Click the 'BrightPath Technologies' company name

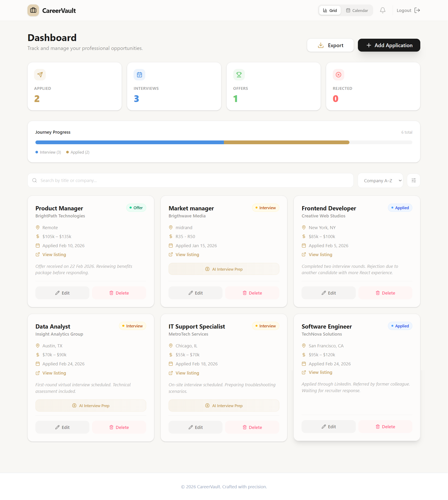(x=60, y=216)
